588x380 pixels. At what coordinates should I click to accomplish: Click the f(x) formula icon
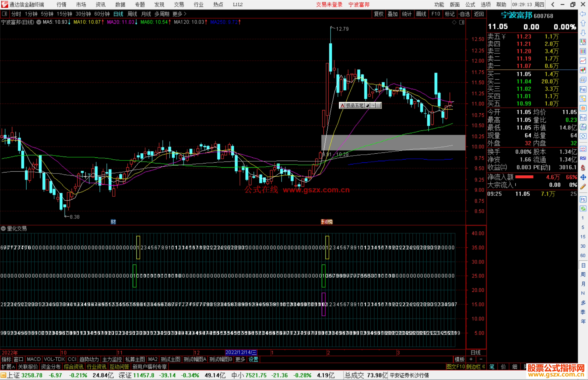coord(583,127)
